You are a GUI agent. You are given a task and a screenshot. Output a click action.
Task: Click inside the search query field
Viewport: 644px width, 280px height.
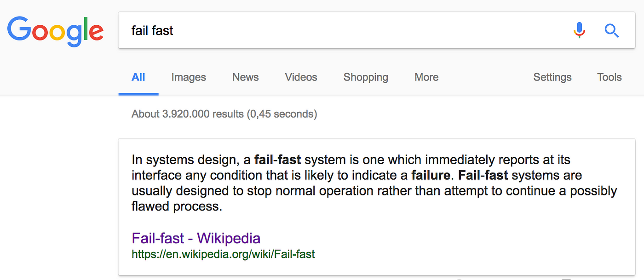click(x=276, y=30)
